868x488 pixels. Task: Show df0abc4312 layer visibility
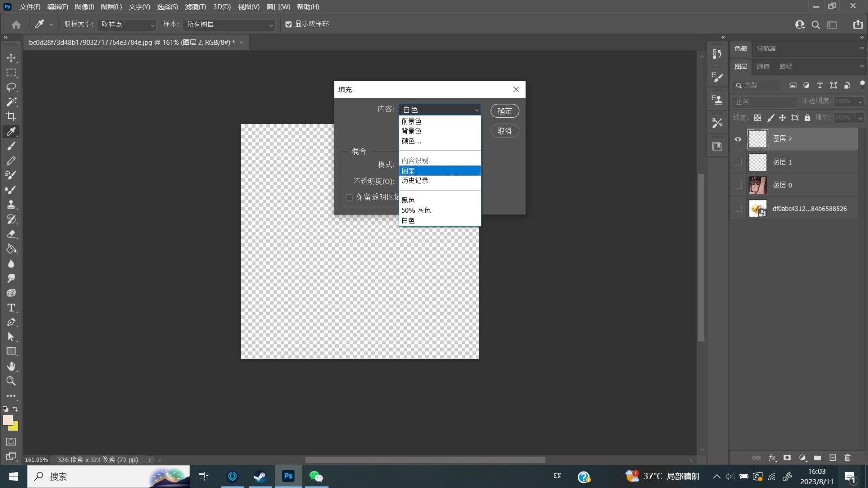(x=738, y=209)
